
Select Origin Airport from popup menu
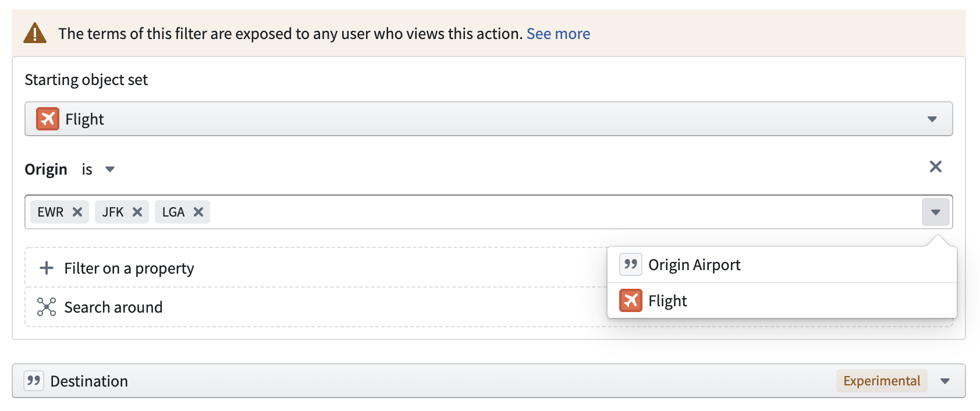point(694,265)
